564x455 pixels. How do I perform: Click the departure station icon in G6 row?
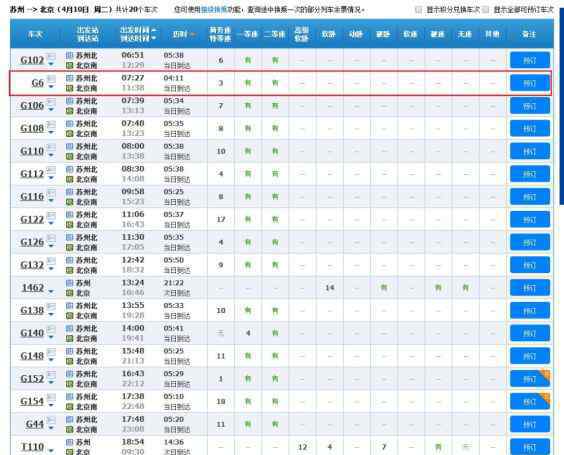[x=70, y=78]
